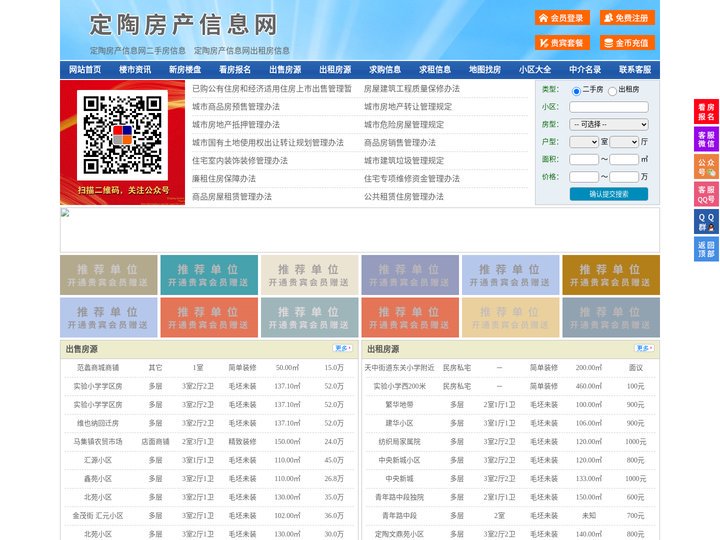The height and width of the screenshot is (540, 720).
Task: Open the 定陶文鼎苑小区 rental listing
Action: 399,534
